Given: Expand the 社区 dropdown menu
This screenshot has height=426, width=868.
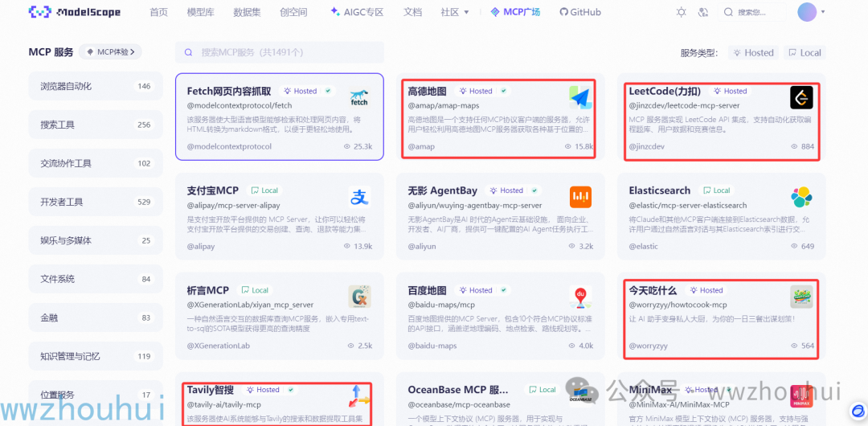Looking at the screenshot, I should [x=454, y=11].
